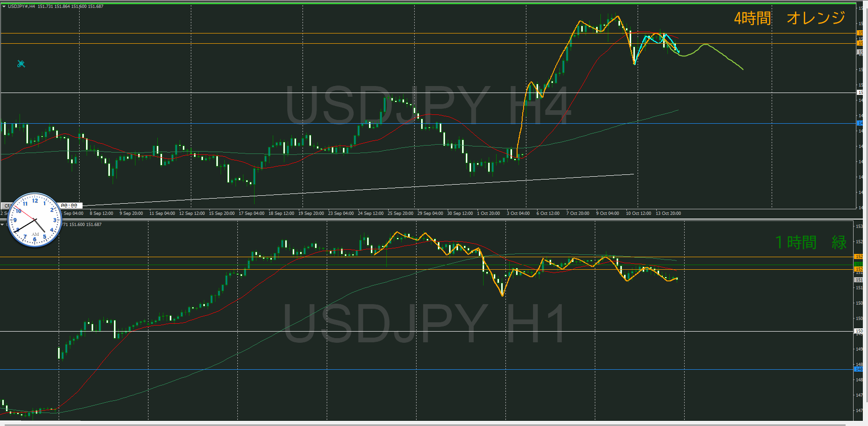Click the 13 Oct 20:00 time axis label

click(668, 213)
